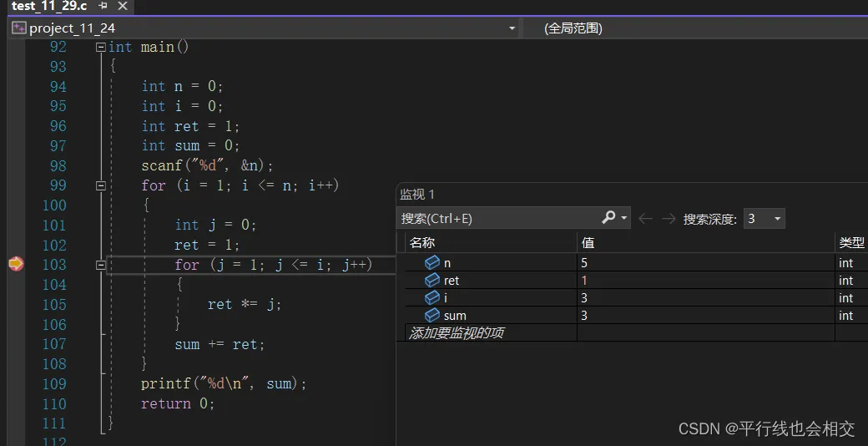Place cursor on ret *= j; statement

point(245,304)
